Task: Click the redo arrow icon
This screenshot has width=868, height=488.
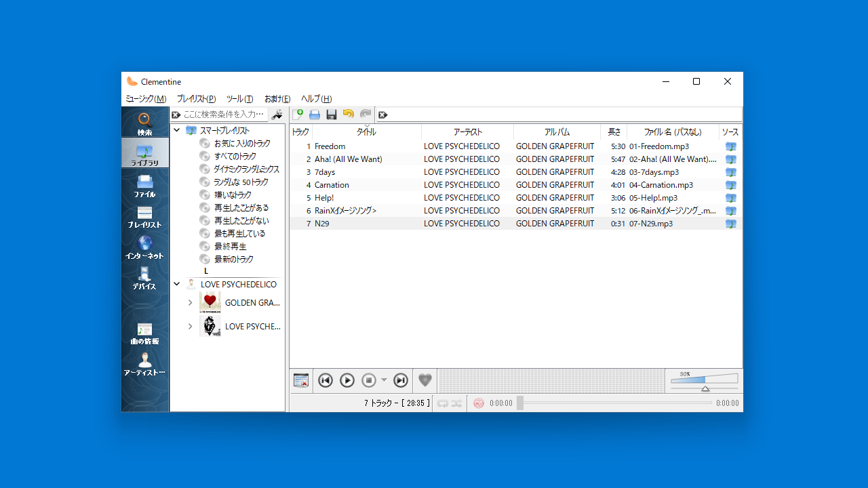Action: coord(366,115)
